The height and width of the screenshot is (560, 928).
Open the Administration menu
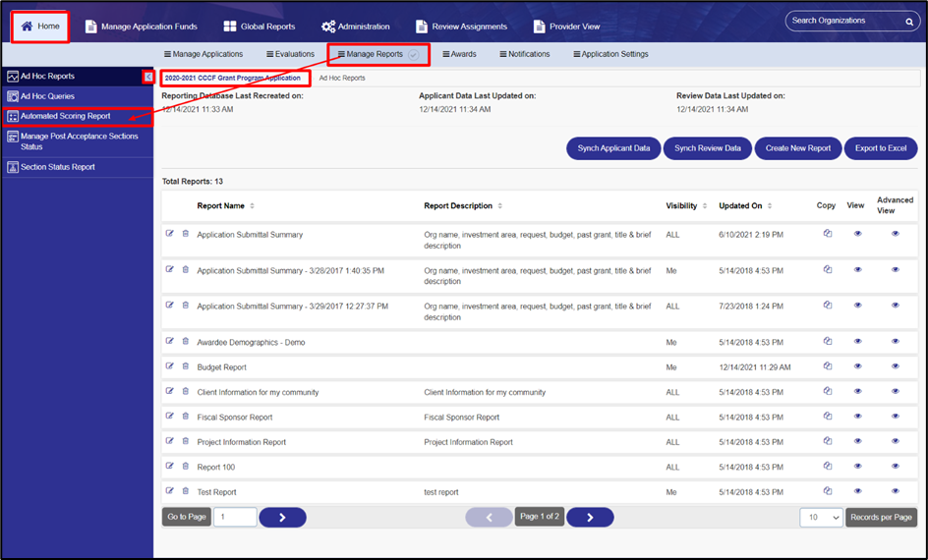point(355,27)
